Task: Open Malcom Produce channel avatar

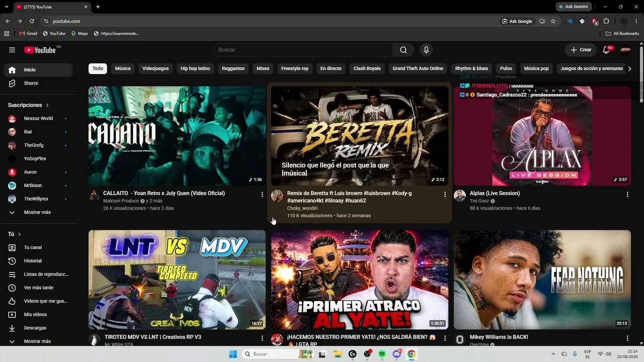Action: pos(94,196)
